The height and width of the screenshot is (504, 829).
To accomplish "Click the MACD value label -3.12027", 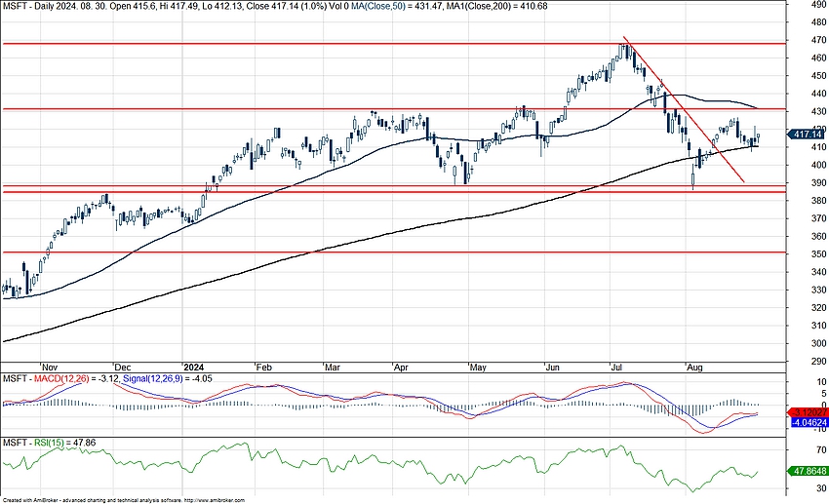I will pos(809,412).
